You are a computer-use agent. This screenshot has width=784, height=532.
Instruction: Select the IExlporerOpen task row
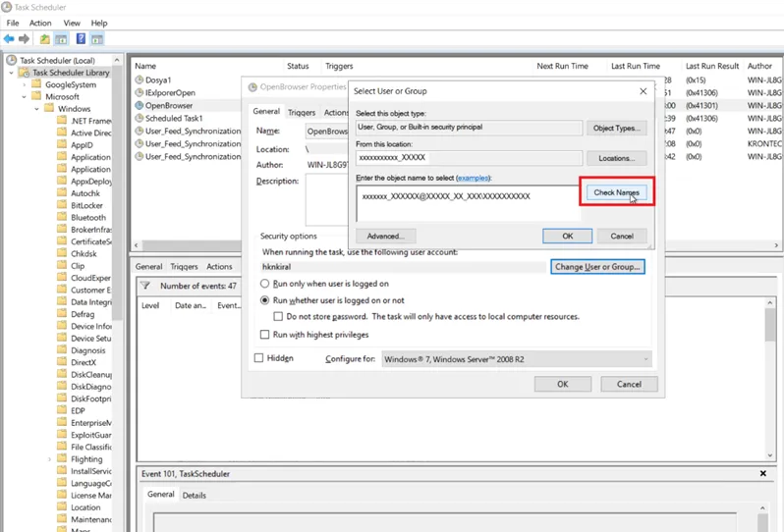(170, 92)
